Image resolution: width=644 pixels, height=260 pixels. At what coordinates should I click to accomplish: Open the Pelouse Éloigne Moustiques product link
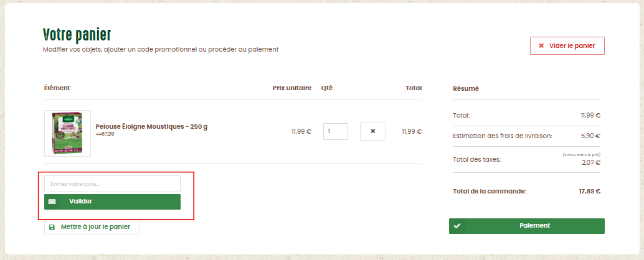coord(151,126)
